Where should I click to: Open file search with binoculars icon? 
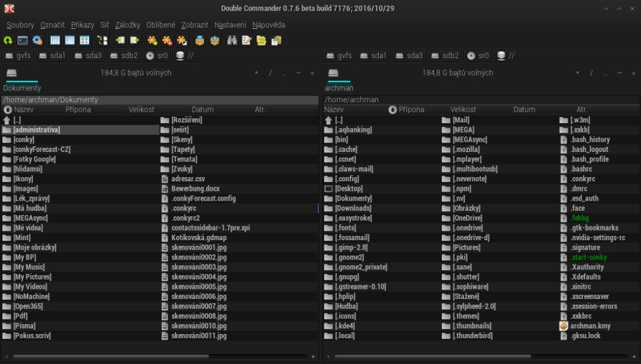pos(232,40)
